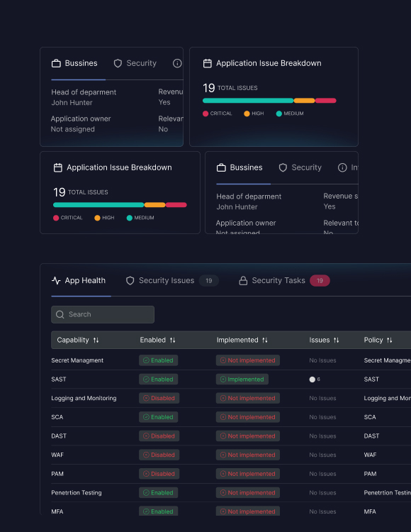Click Enabled badge in Penetrtion Testing row

pyautogui.click(x=158, y=493)
